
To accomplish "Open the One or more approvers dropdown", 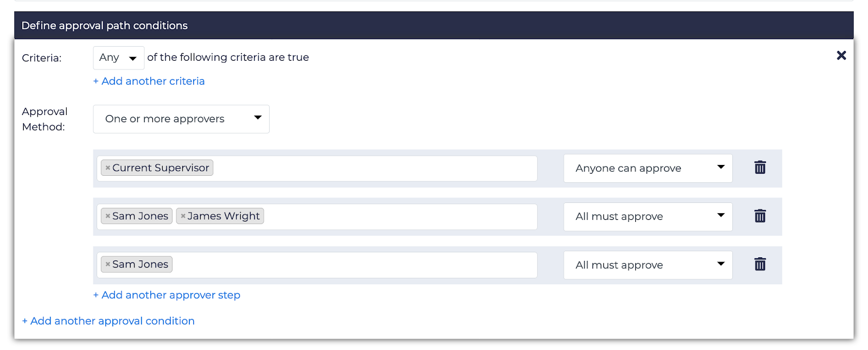I will [x=181, y=119].
